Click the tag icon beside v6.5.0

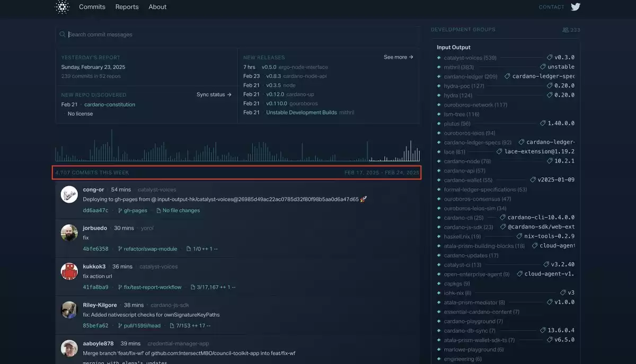[x=550, y=340]
